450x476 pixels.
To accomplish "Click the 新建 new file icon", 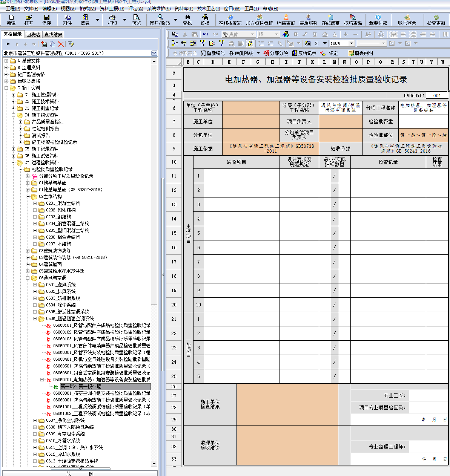I will click(11, 20).
